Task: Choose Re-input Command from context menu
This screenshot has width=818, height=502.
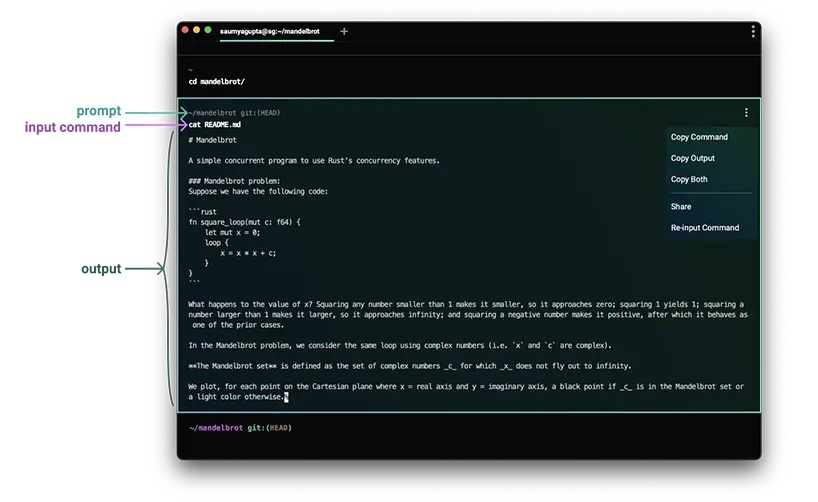Action: [705, 228]
